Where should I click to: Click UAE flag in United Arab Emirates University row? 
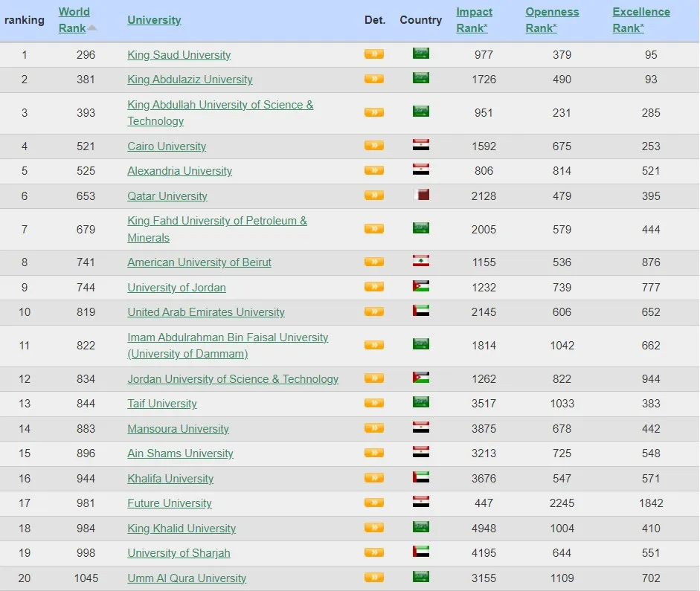tap(421, 311)
